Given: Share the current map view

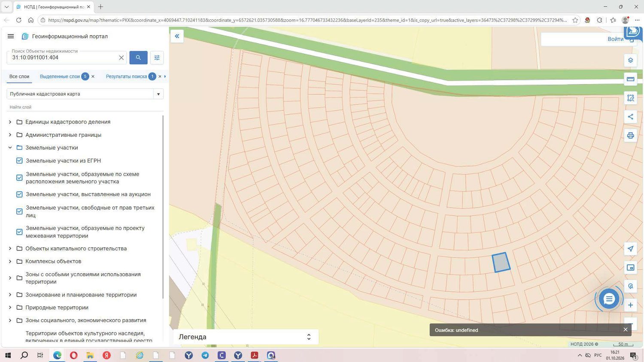Looking at the screenshot, I should coord(630,117).
